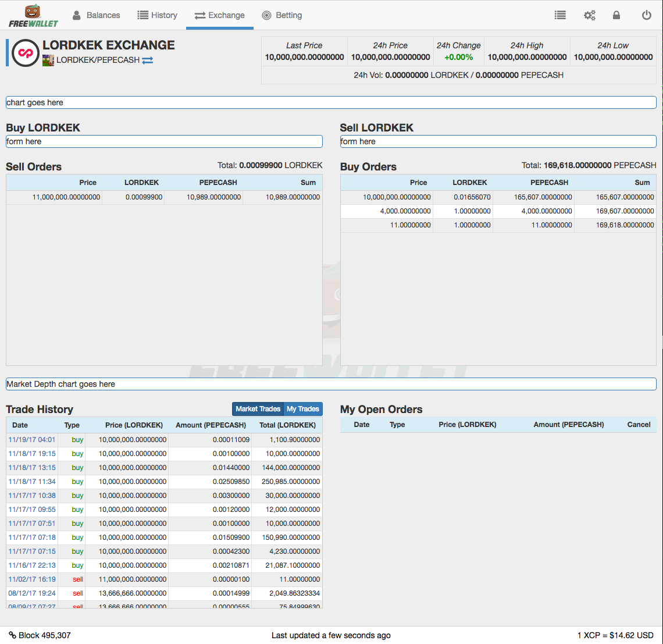
Task: Select sell order priced 11,000,000.00000000
Action: [164, 197]
